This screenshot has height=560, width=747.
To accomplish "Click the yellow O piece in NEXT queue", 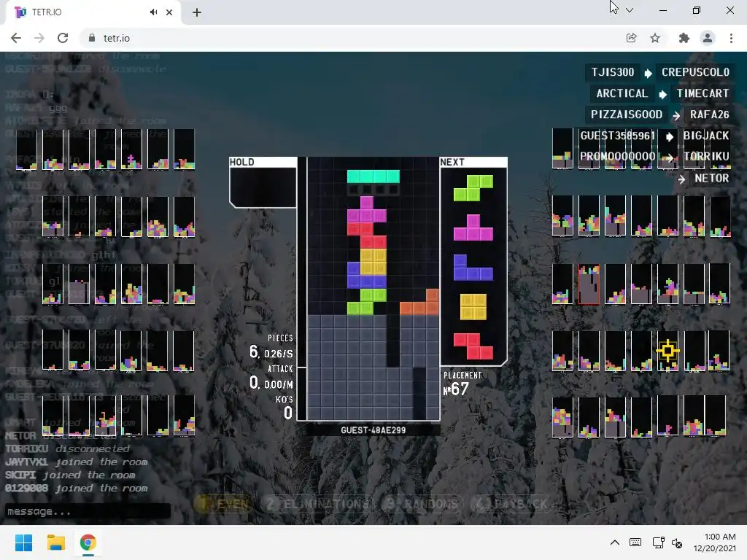I will tap(473, 307).
